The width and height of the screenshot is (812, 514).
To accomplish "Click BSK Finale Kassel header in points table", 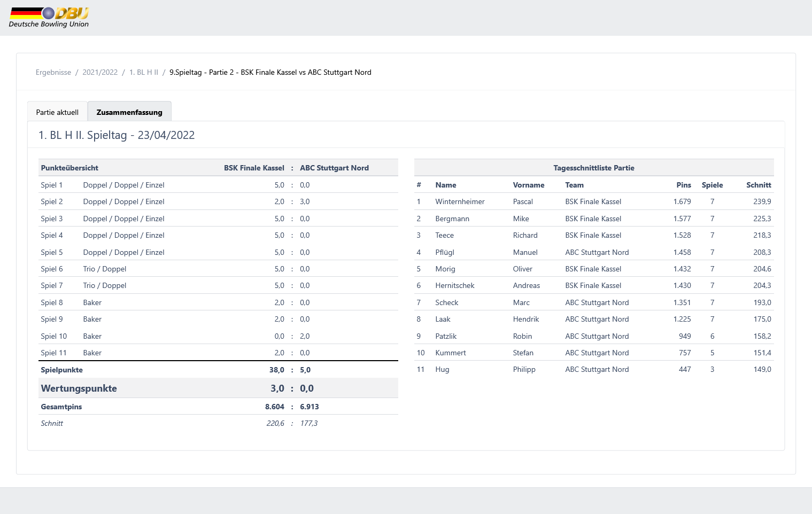I will click(254, 168).
